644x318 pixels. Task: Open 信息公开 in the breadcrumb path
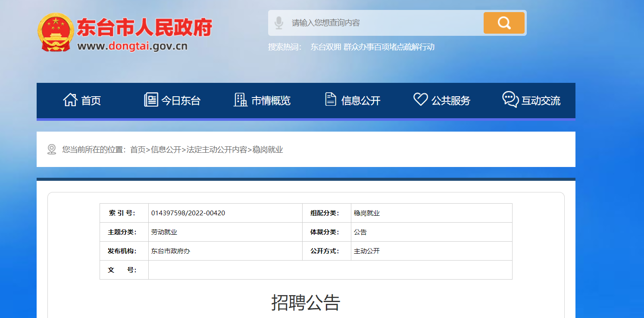pyautogui.click(x=166, y=150)
